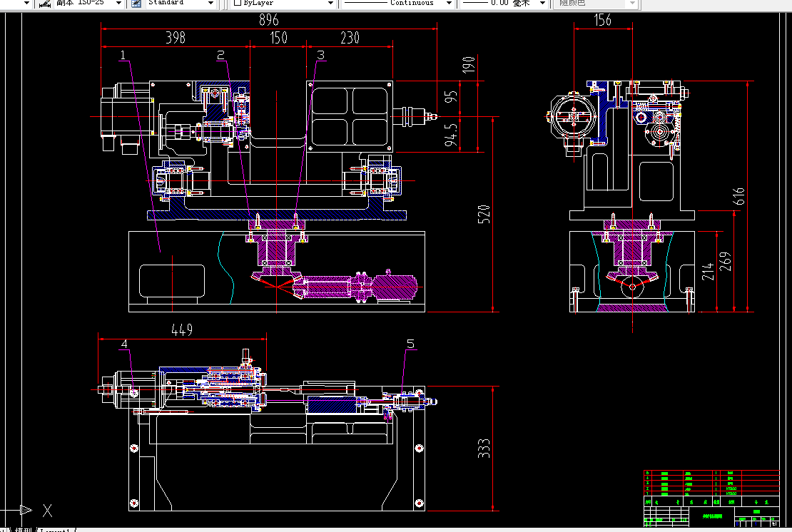Image resolution: width=792 pixels, height=532 pixels.
Task: Select part balloon number 4
Action: 124,344
